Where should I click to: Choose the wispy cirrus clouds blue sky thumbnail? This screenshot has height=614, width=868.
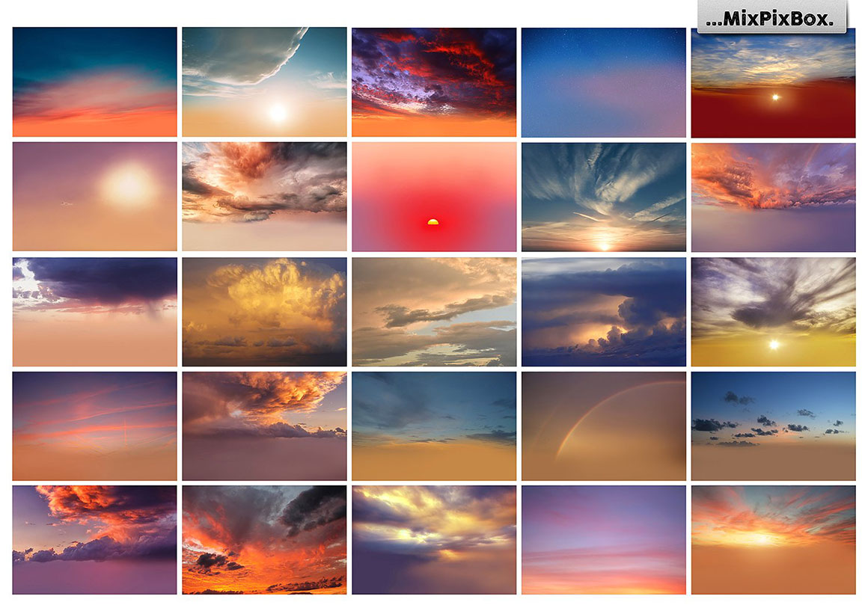[x=603, y=197]
